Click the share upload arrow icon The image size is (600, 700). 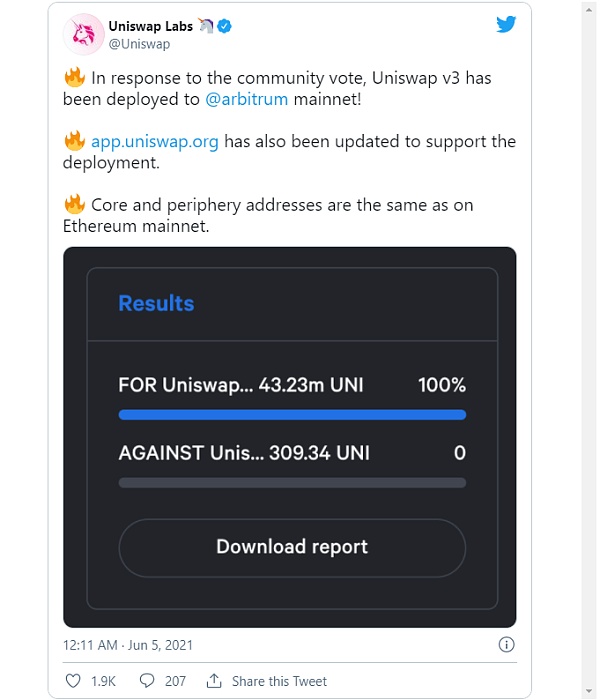point(214,681)
